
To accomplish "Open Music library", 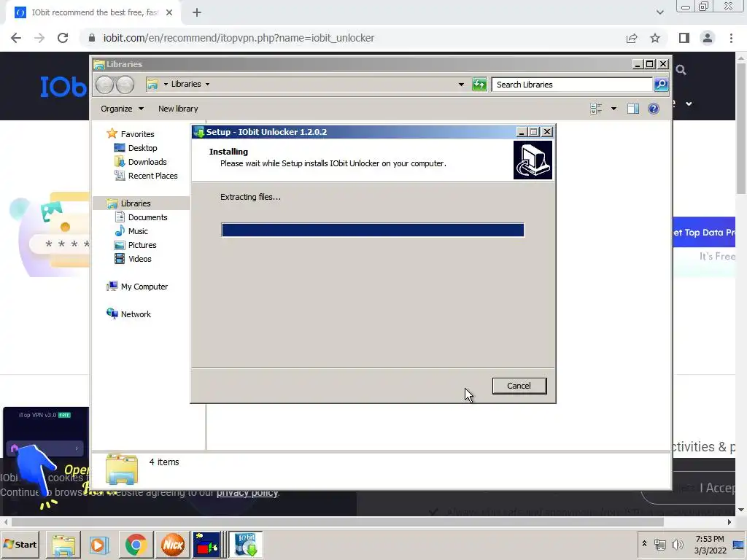I will (x=138, y=231).
